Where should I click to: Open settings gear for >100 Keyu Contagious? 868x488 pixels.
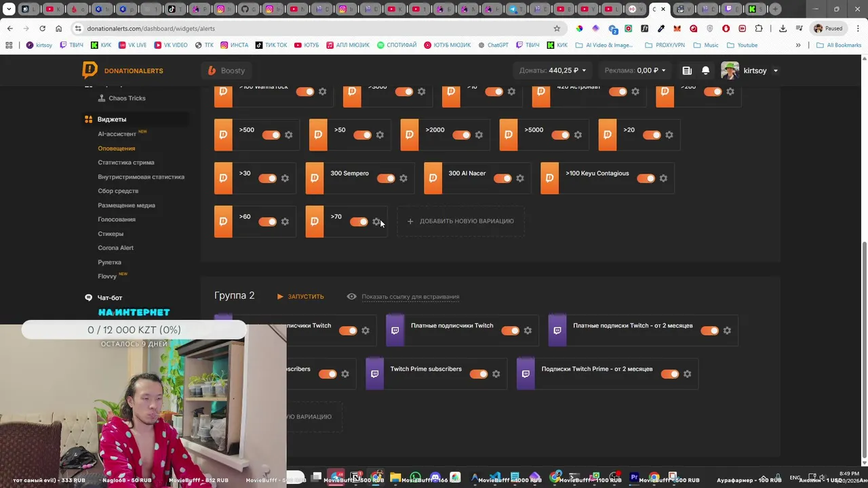click(x=663, y=178)
